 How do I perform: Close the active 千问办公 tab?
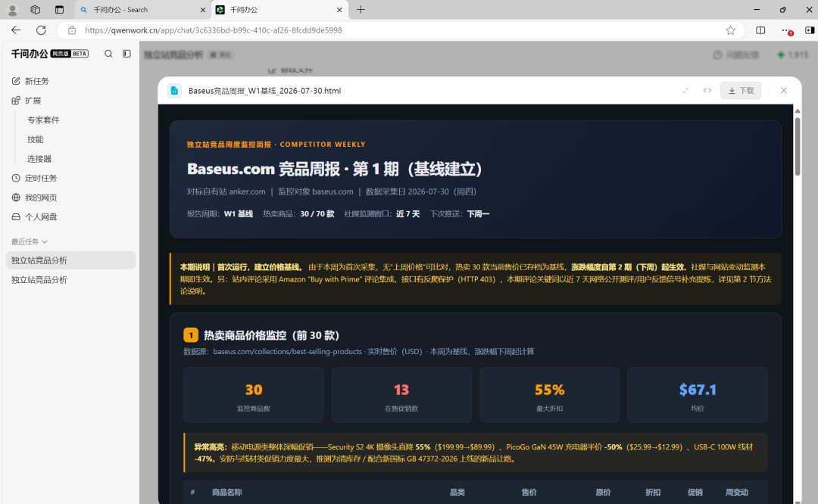339,9
